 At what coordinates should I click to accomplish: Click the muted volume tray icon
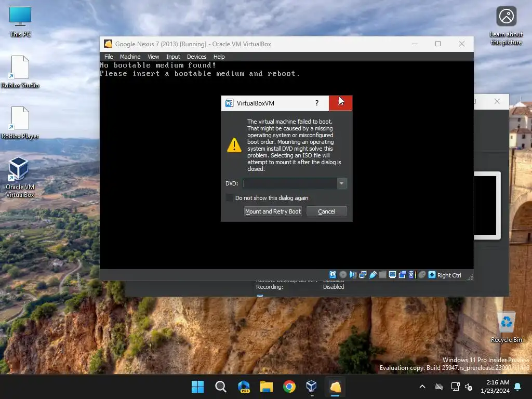(x=469, y=387)
